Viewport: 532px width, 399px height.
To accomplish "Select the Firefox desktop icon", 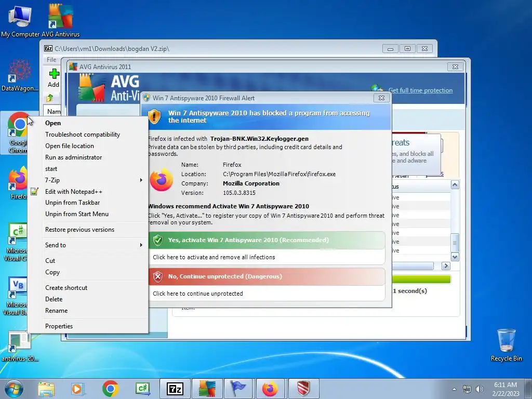I will click(x=18, y=183).
